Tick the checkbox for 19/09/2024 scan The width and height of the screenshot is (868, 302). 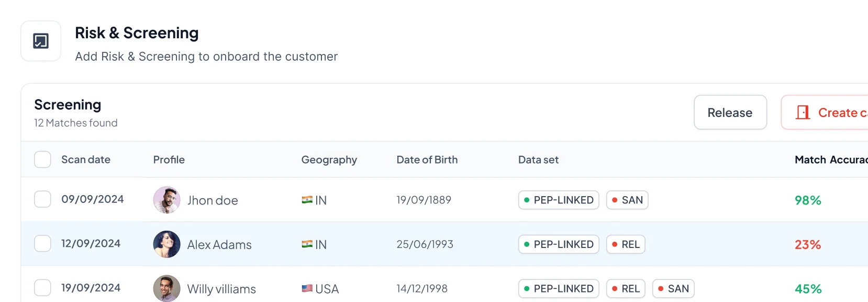(42, 288)
